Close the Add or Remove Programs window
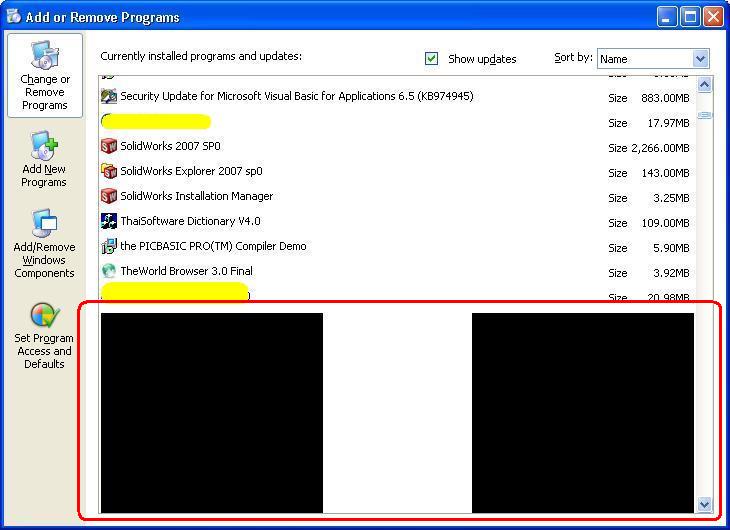 click(713, 17)
